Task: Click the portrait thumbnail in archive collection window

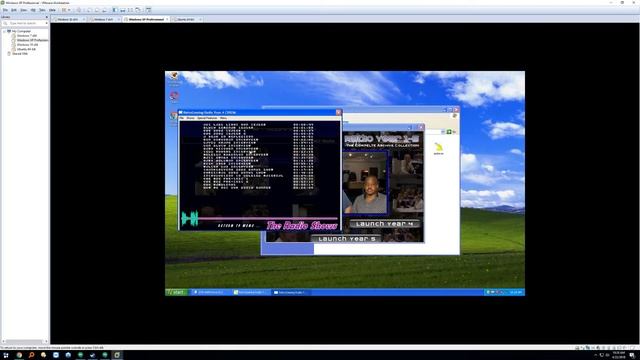Action: click(x=365, y=182)
